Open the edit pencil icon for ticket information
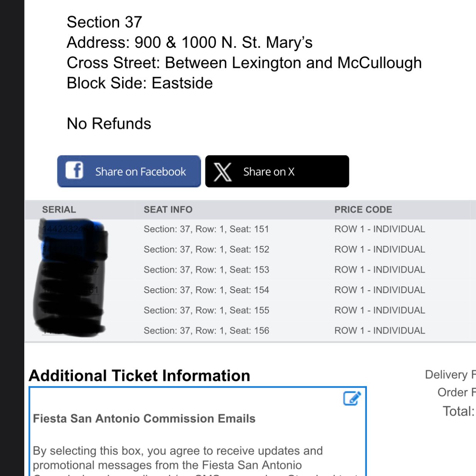Image resolution: width=476 pixels, height=476 pixels. (x=352, y=399)
